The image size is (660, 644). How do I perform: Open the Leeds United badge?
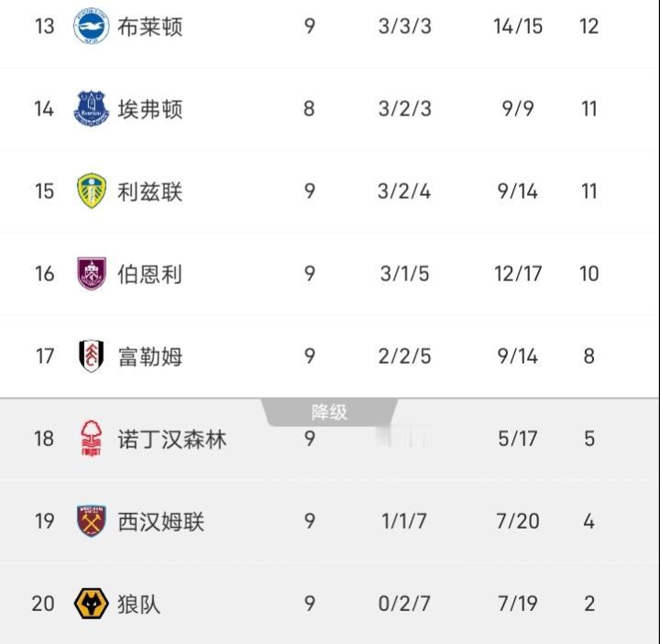coord(92,191)
